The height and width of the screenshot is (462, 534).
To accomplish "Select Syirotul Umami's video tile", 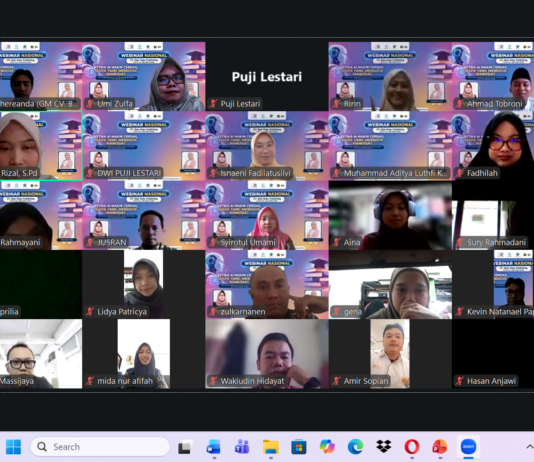I will pyautogui.click(x=267, y=215).
